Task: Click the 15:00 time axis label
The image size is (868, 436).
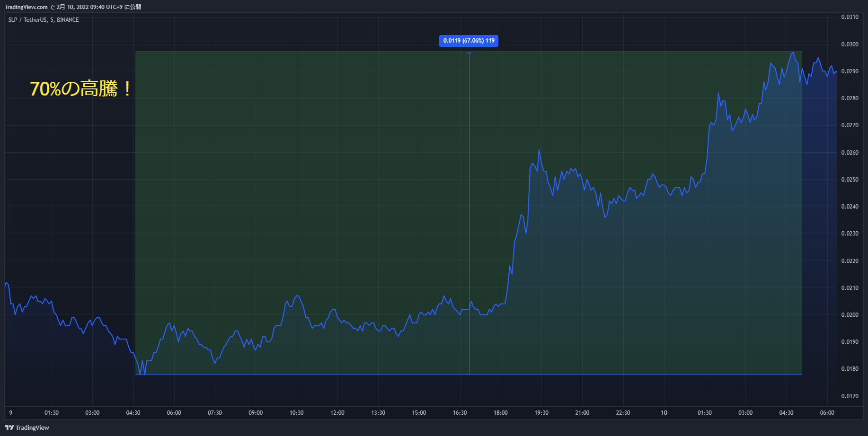Action: (419, 413)
